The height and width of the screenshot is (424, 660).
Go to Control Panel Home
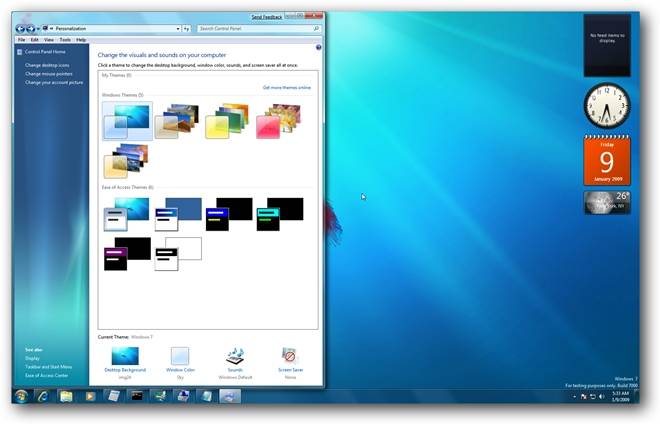(x=45, y=52)
